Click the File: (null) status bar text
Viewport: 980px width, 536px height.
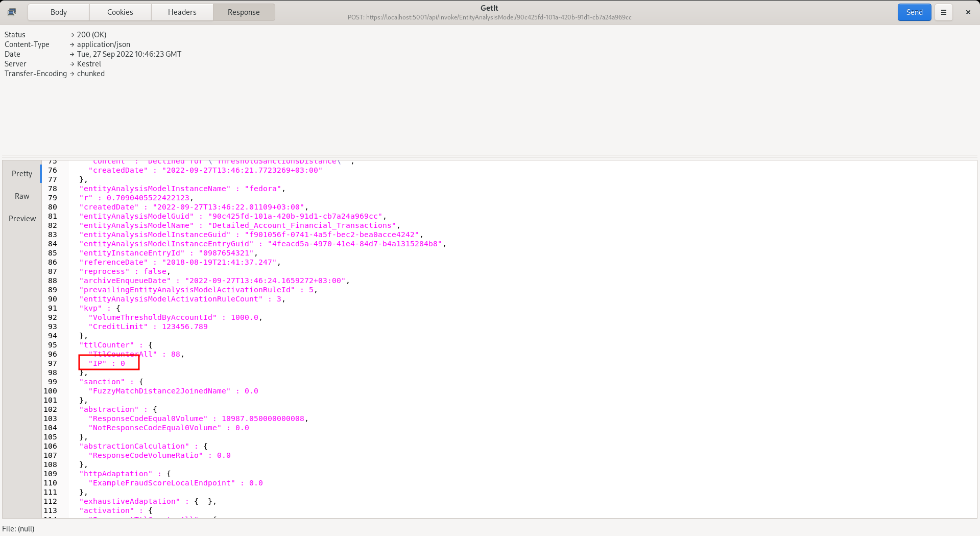pyautogui.click(x=18, y=528)
